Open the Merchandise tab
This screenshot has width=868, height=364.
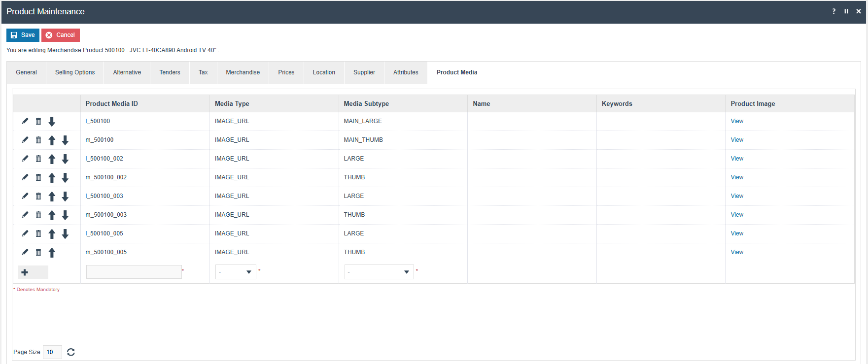coord(243,72)
